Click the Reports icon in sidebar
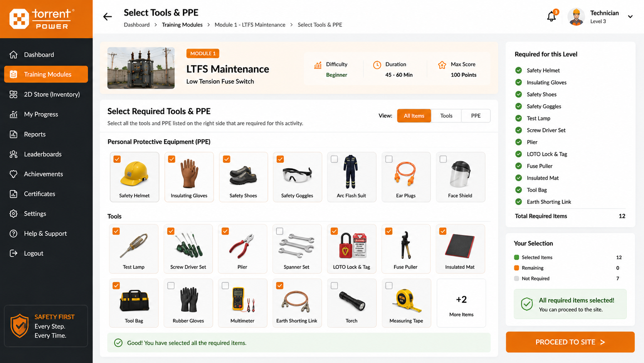The image size is (644, 363). [13, 134]
